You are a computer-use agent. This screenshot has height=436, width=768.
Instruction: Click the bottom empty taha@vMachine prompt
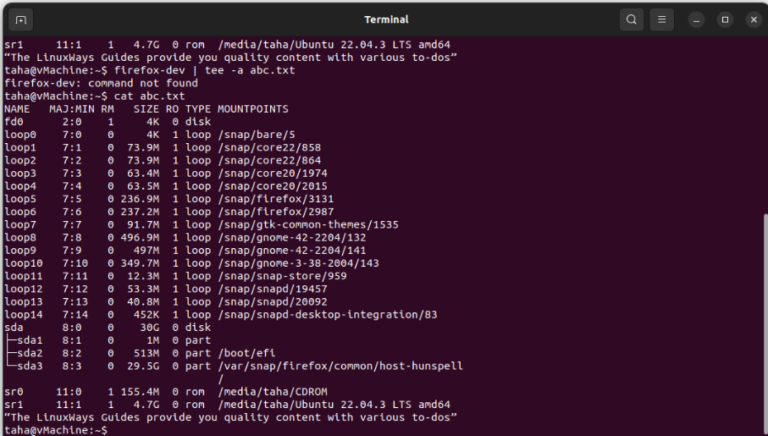pyautogui.click(x=55, y=430)
